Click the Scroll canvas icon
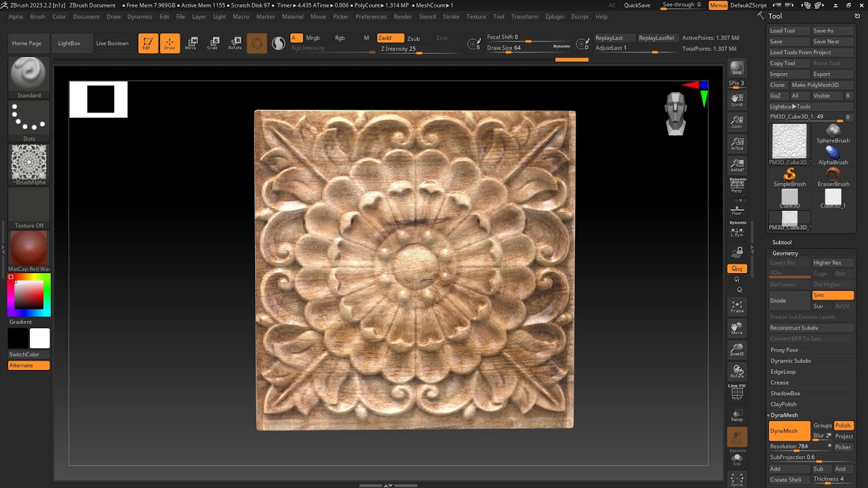Screen dimensions: 868x488 coord(737,100)
